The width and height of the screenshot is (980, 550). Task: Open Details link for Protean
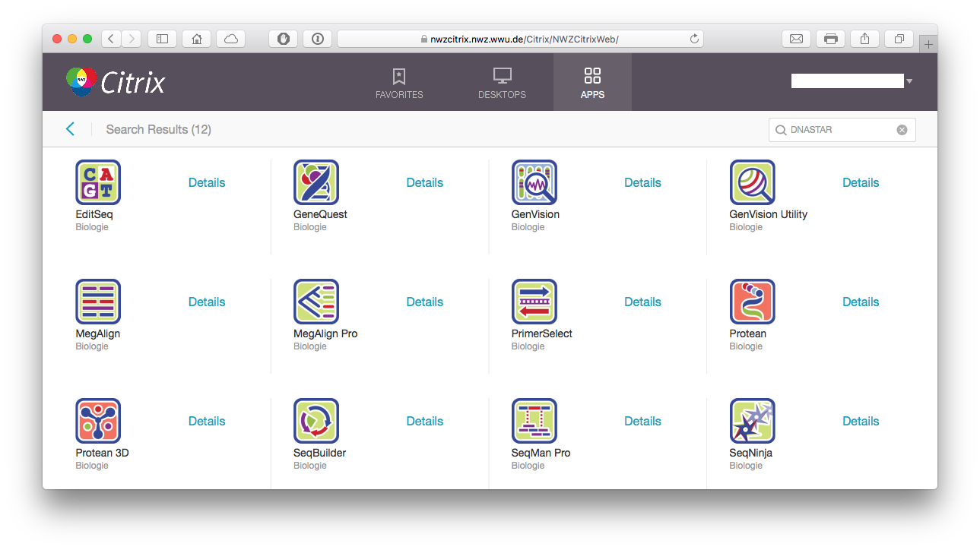click(x=860, y=302)
